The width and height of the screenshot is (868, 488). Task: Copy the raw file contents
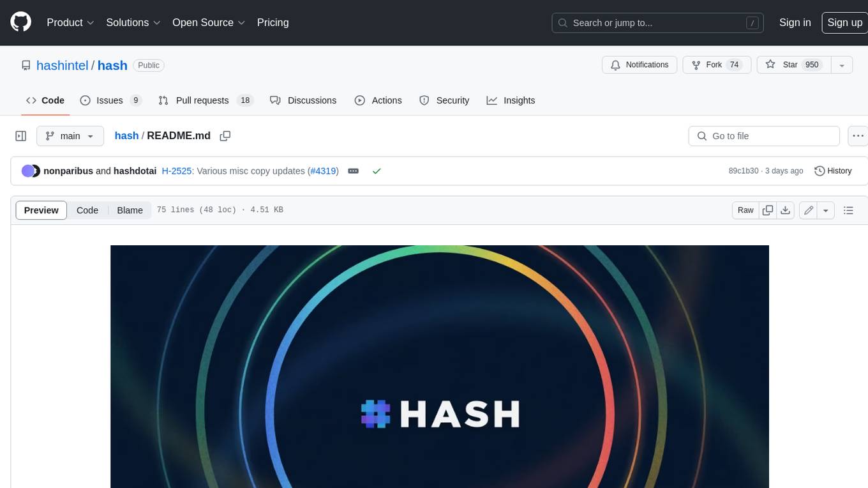[x=768, y=210]
